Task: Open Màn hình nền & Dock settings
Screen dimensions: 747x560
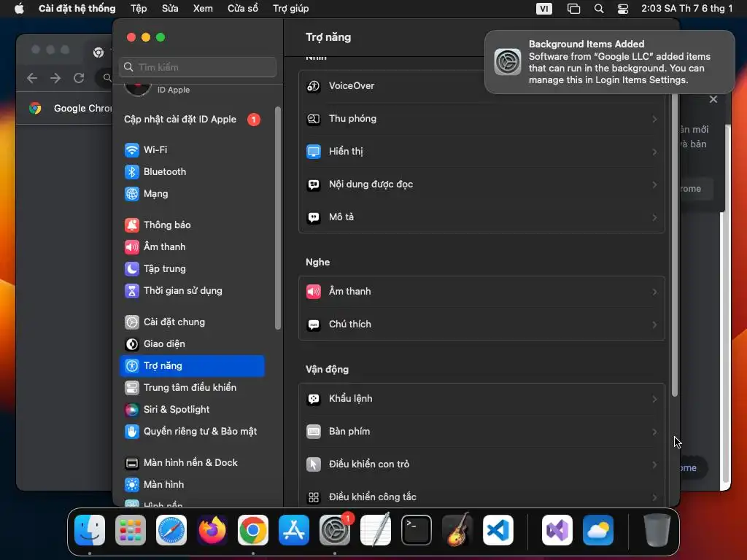Action: tap(192, 463)
